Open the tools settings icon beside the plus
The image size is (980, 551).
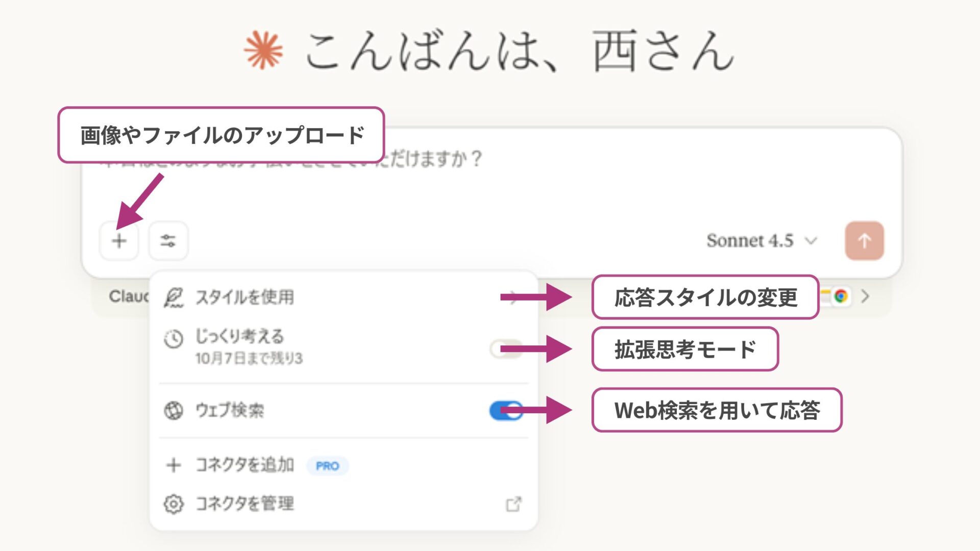click(x=168, y=241)
